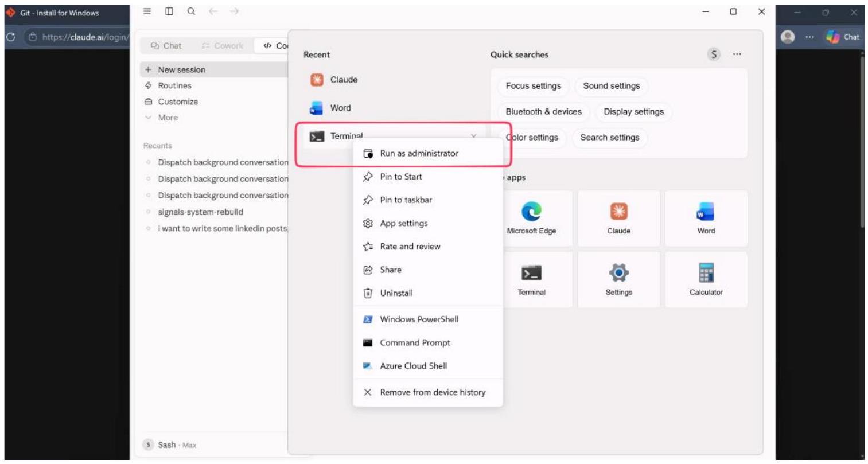
Task: Click the Routines lightning icon
Action: pyautogui.click(x=148, y=85)
